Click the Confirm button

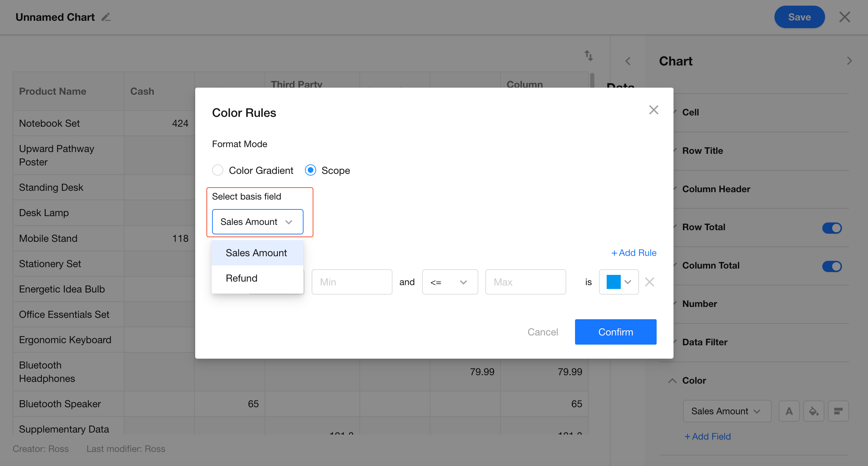[x=615, y=332]
